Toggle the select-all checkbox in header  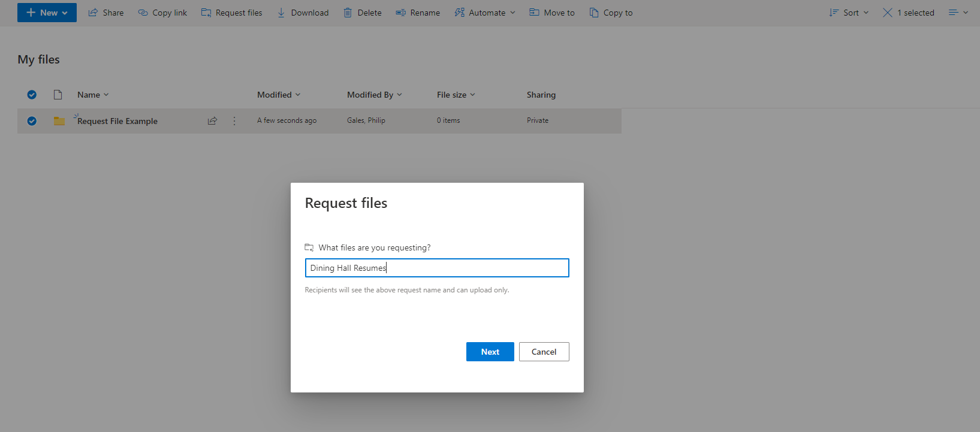coord(32,95)
